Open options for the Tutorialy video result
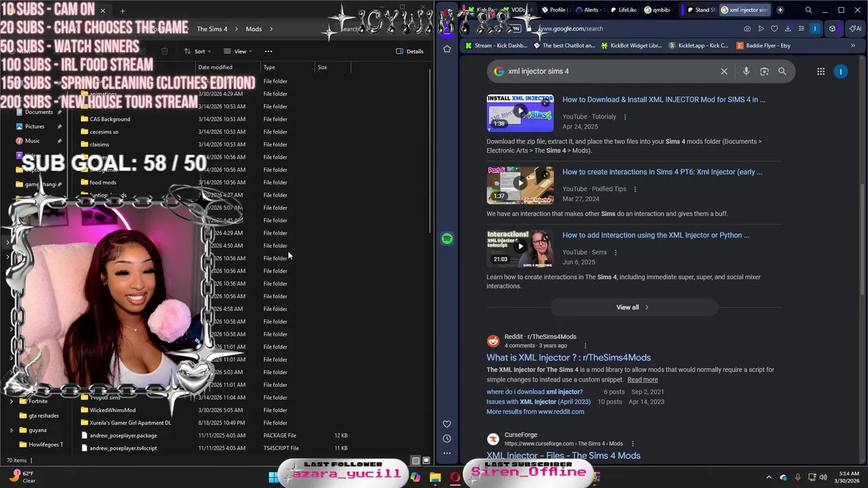868x488 pixels. point(625,117)
